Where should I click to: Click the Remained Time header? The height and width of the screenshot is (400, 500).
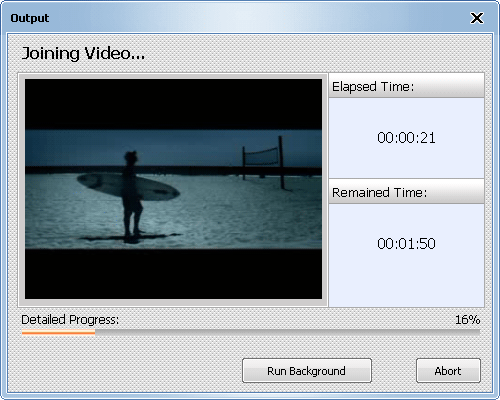tap(406, 192)
